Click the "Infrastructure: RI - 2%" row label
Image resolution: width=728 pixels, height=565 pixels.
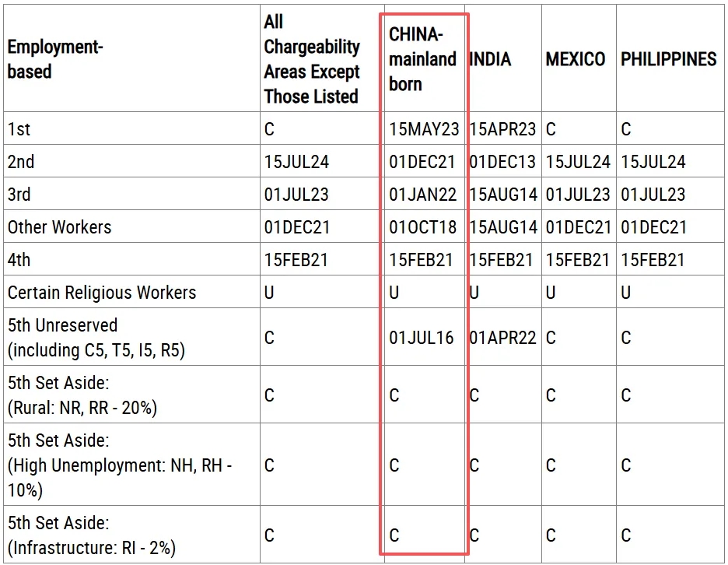(x=92, y=547)
